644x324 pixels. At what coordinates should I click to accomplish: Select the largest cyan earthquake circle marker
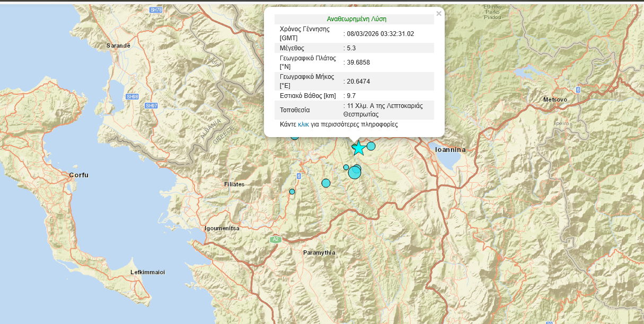point(355,173)
